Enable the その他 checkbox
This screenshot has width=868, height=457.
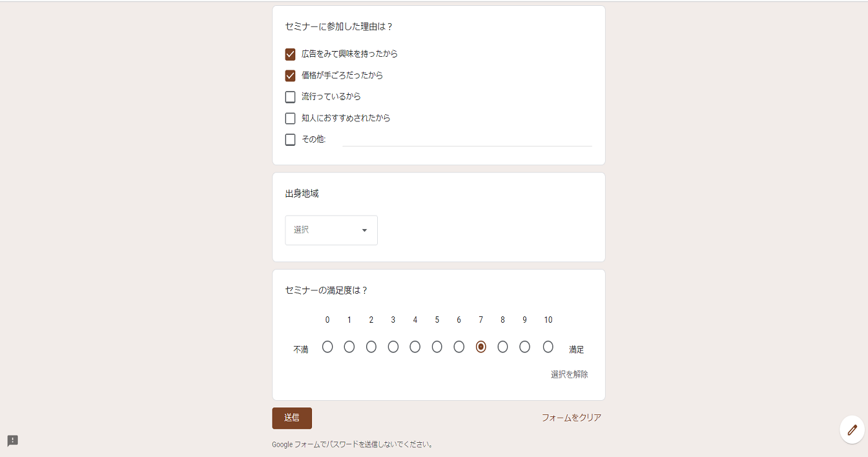coord(290,139)
